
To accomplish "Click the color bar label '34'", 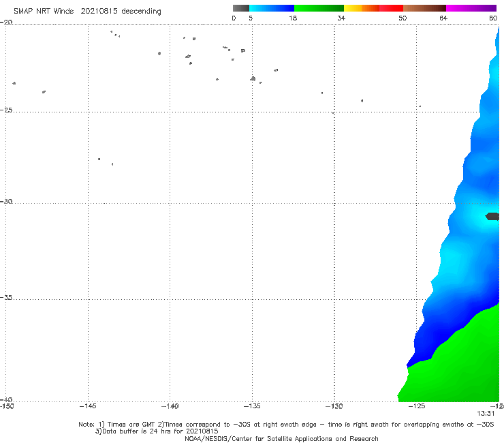I will pos(341,18).
